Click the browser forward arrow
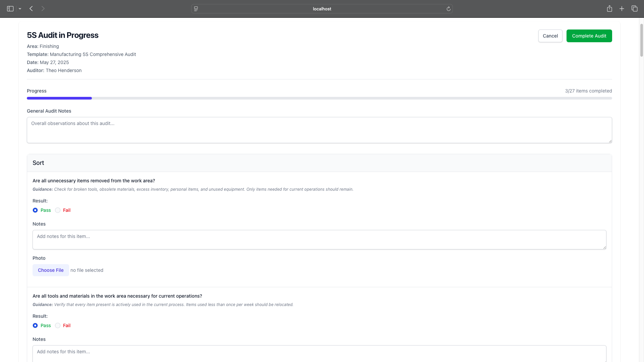 point(43,9)
